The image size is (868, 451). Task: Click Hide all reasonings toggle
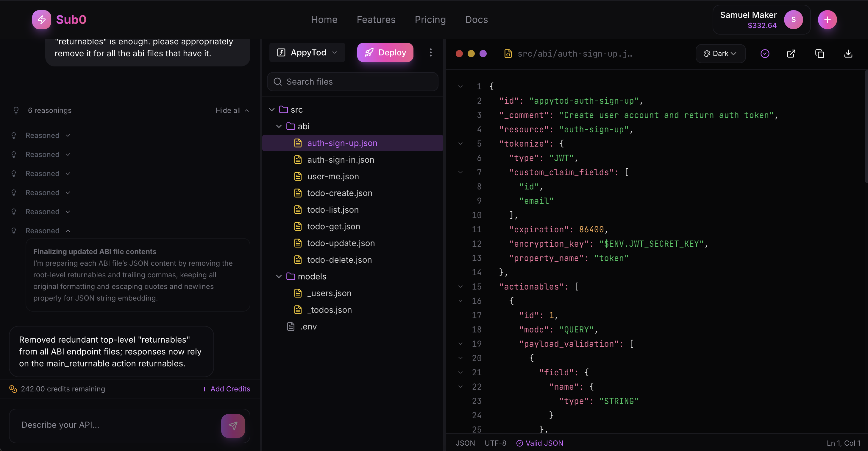[232, 110]
